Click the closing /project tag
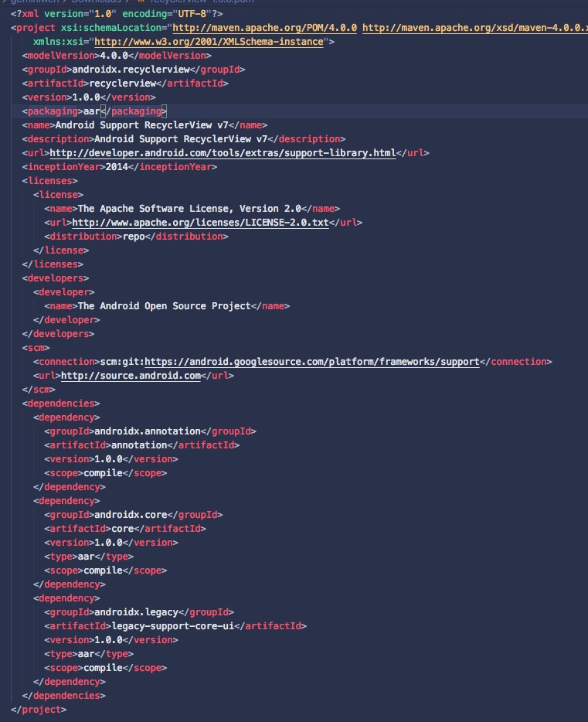 (x=39, y=709)
